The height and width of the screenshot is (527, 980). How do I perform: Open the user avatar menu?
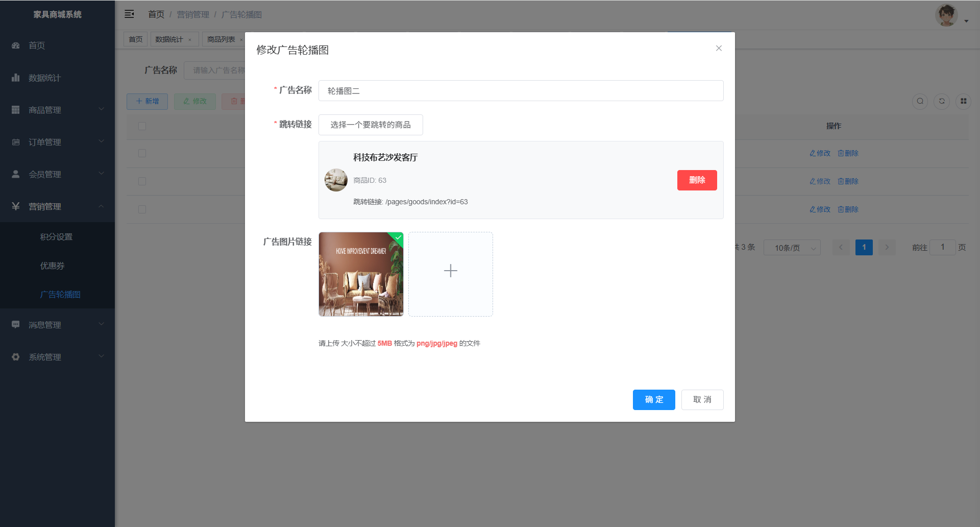(x=947, y=15)
